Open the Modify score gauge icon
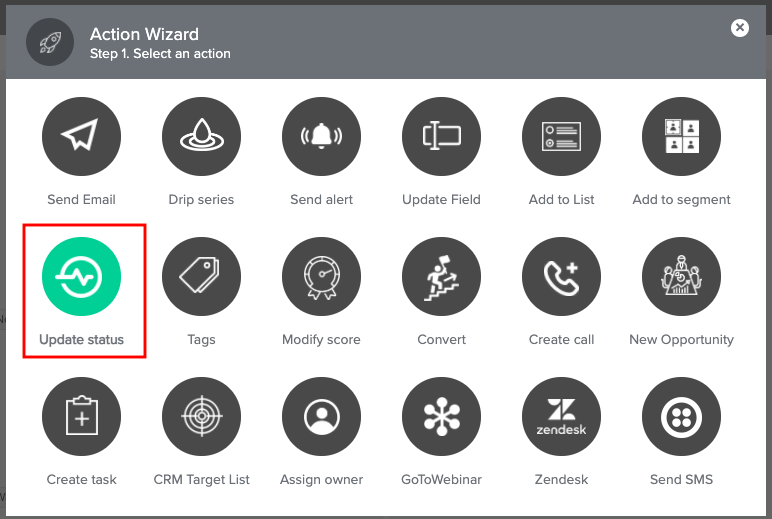Screen dimensions: 772x519 click(322, 276)
